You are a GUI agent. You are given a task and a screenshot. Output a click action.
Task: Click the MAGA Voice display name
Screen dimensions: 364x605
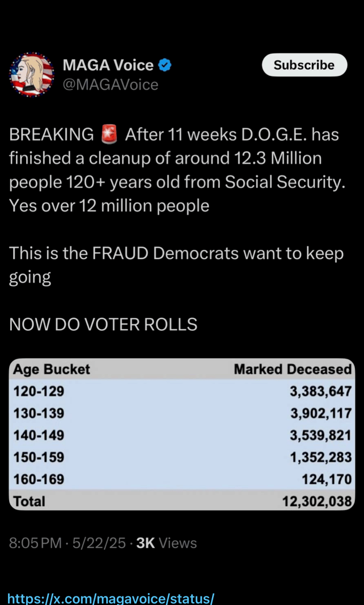pos(108,65)
